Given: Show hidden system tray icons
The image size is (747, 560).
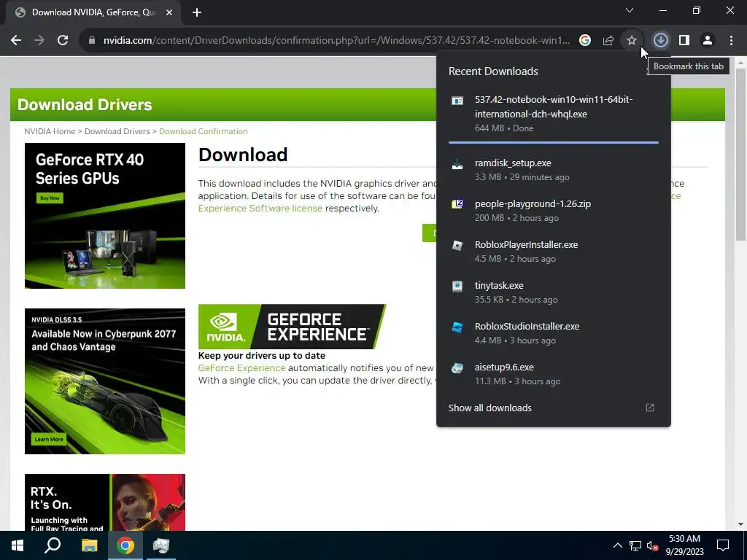Looking at the screenshot, I should click(x=617, y=545).
